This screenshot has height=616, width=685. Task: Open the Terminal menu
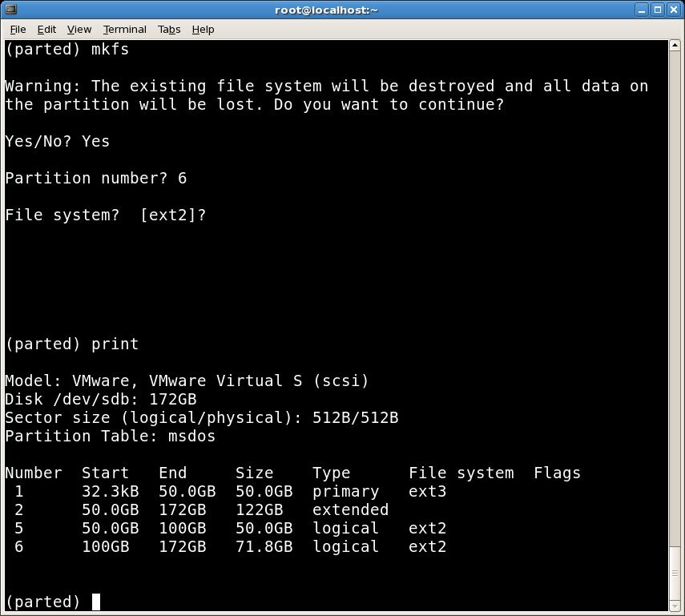[124, 29]
